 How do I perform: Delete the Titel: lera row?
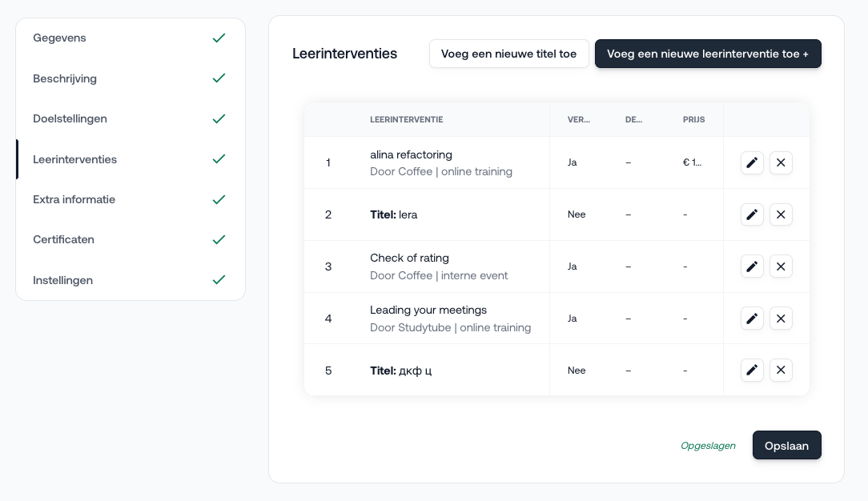click(781, 214)
